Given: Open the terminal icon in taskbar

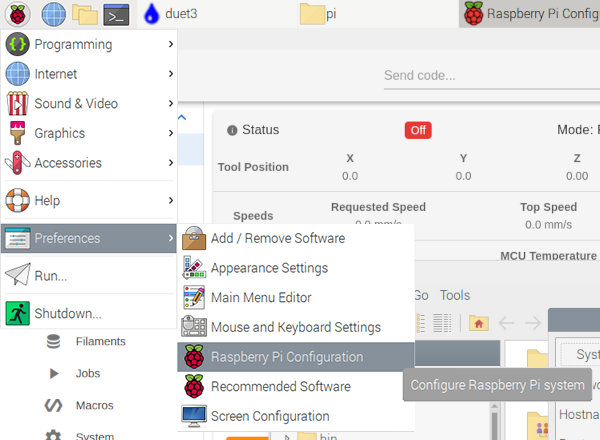Looking at the screenshot, I should coord(116,14).
